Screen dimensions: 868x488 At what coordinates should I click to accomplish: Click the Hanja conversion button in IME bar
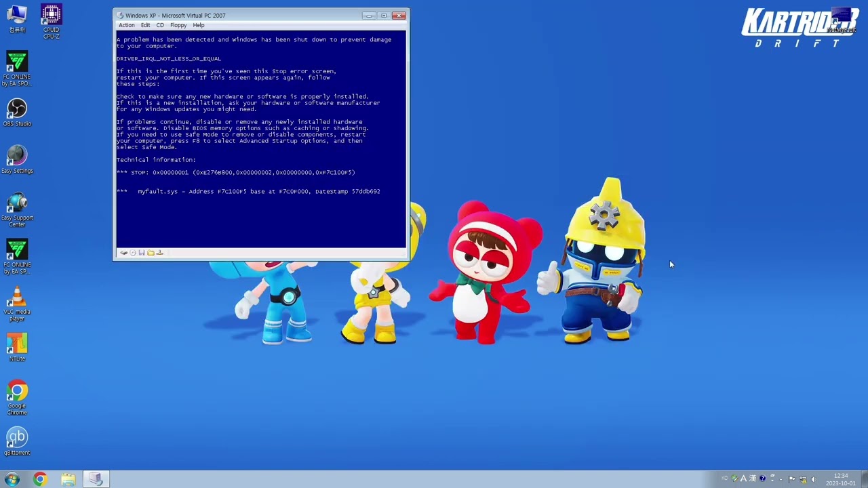click(x=753, y=479)
